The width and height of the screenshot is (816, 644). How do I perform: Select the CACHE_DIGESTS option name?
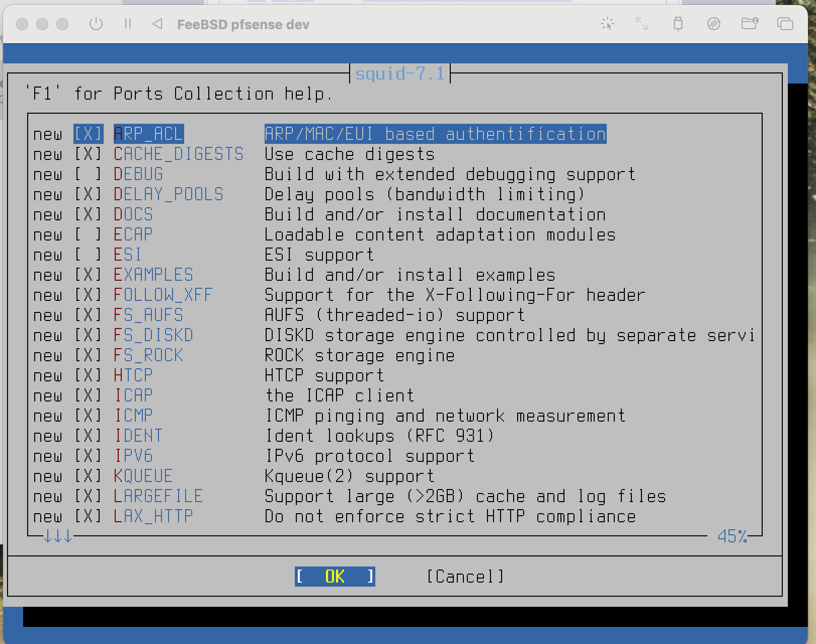click(179, 154)
